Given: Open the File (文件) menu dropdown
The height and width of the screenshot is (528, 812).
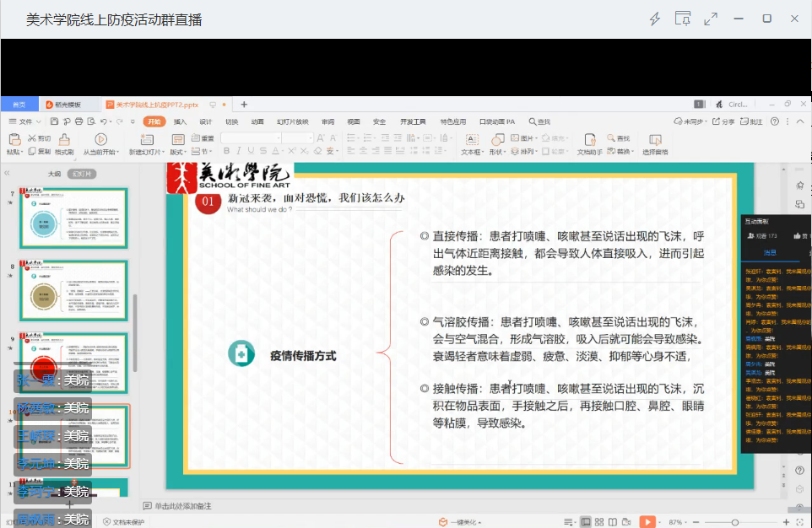Looking at the screenshot, I should point(24,121).
